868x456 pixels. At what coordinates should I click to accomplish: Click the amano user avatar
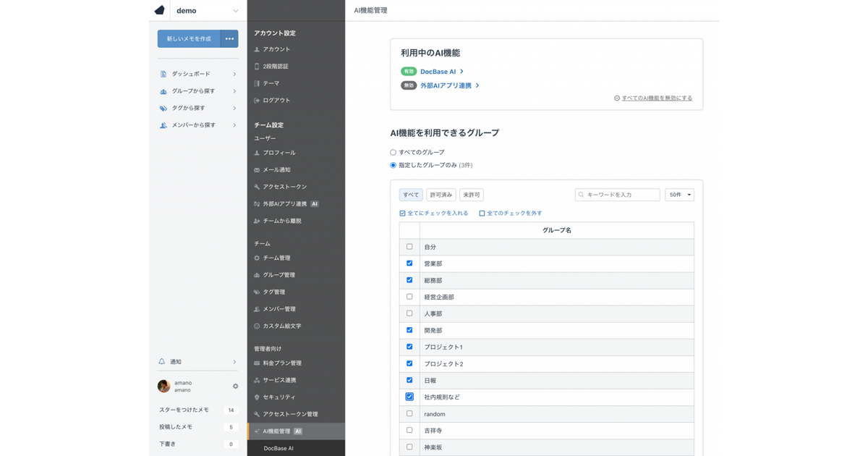tap(164, 387)
